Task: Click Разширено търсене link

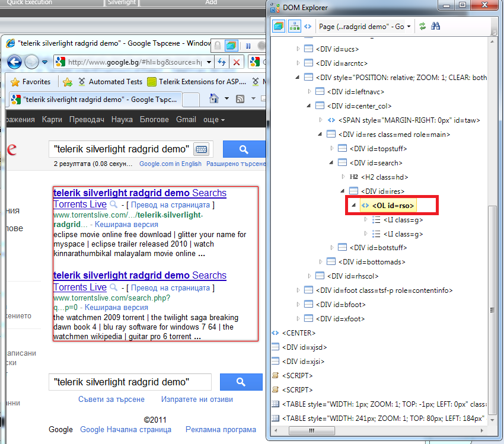Action: [236, 164]
